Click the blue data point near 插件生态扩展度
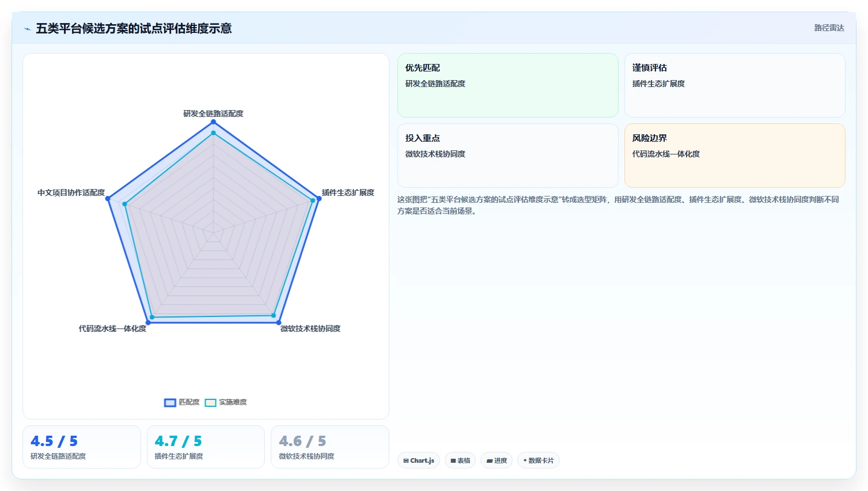868x491 pixels. click(319, 198)
